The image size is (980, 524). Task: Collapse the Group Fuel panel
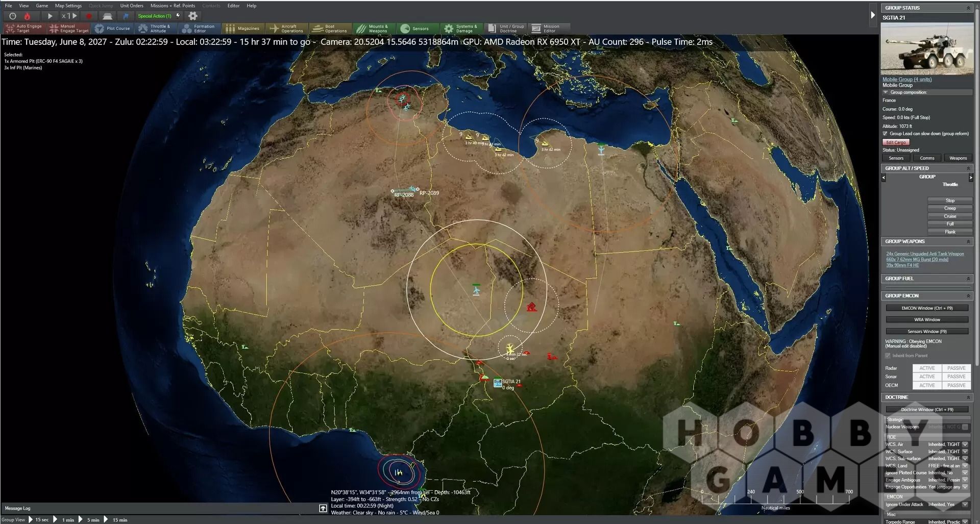pyautogui.click(x=968, y=279)
